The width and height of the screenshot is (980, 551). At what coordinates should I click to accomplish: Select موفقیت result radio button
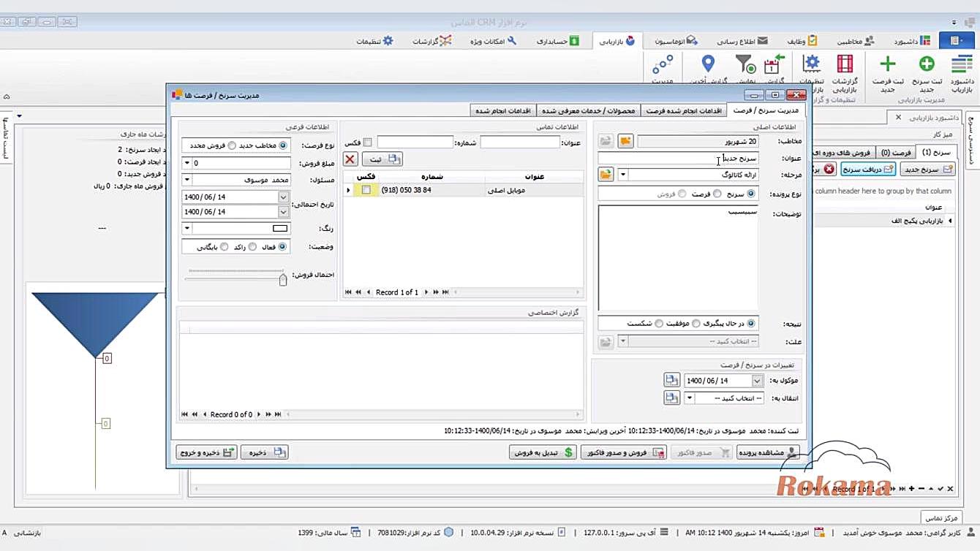[696, 323]
